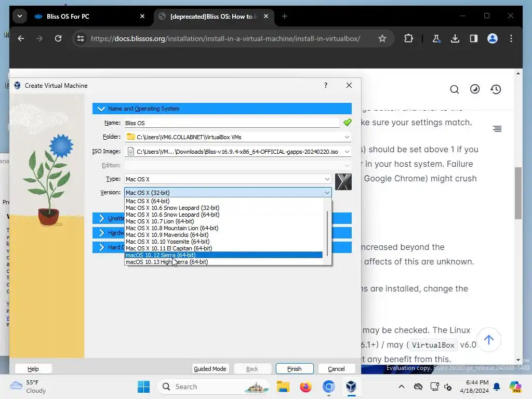Switch to Guided Mode
Screen dimensions: 532x399
(210, 369)
